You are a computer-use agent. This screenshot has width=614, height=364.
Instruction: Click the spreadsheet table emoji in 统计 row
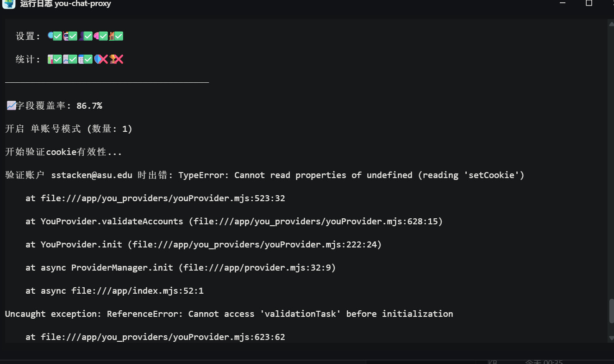point(81,59)
